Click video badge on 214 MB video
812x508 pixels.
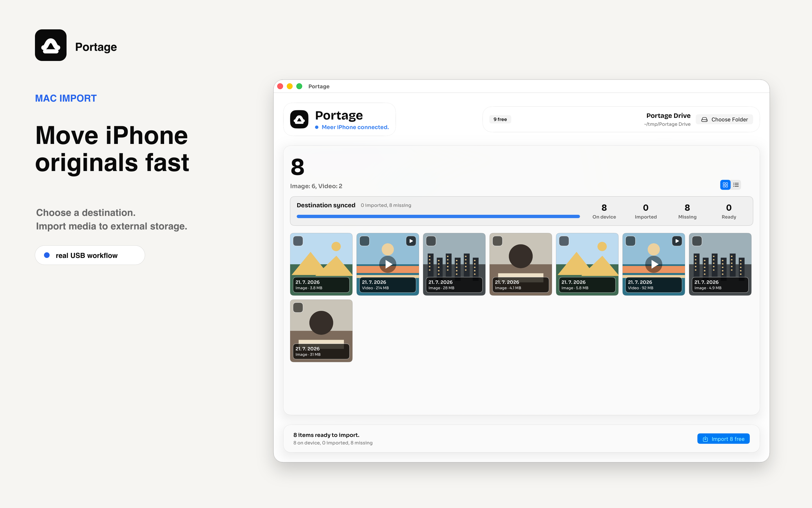tap(411, 241)
